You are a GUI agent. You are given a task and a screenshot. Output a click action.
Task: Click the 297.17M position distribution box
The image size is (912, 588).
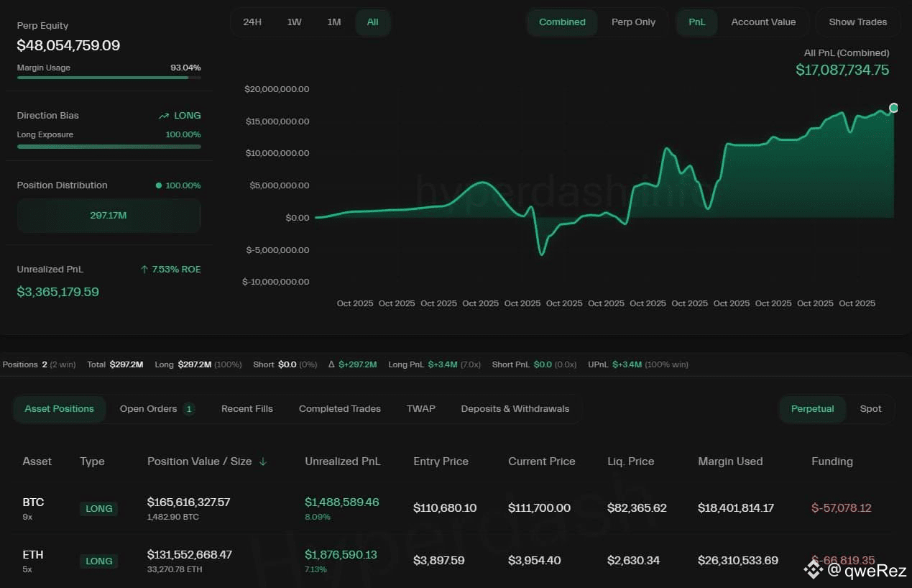(109, 216)
